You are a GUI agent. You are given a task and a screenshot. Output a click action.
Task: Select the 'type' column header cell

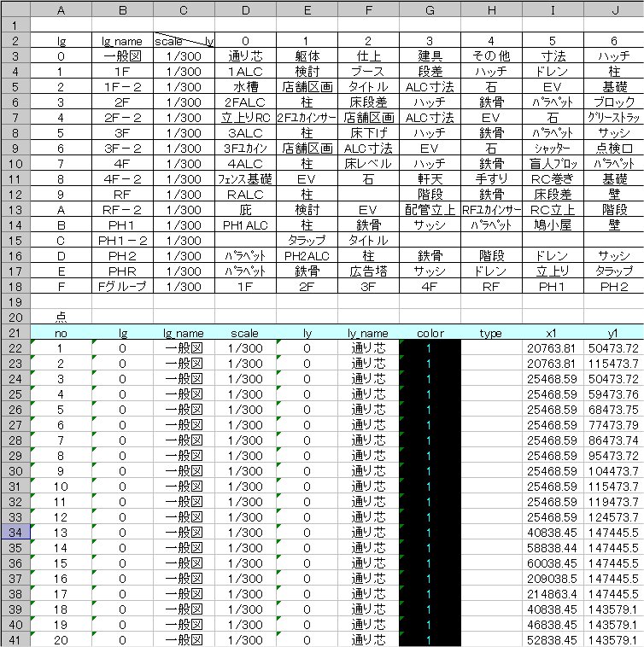point(490,333)
